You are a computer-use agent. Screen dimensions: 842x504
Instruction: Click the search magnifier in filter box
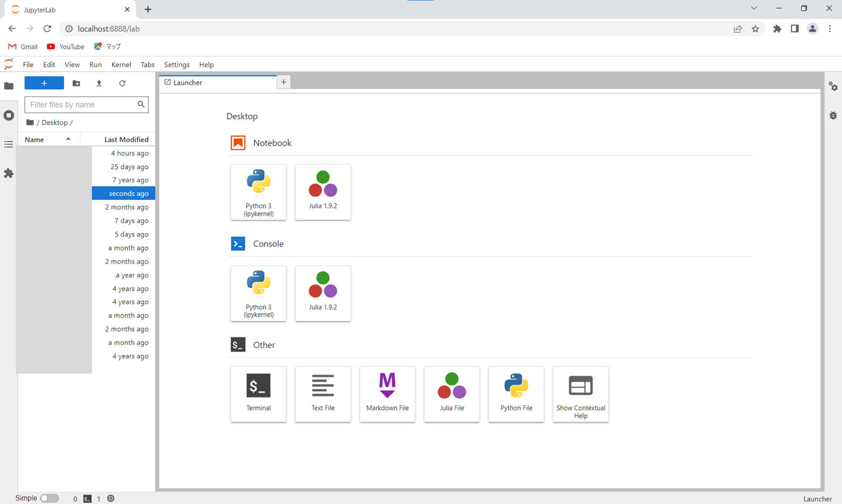point(141,104)
